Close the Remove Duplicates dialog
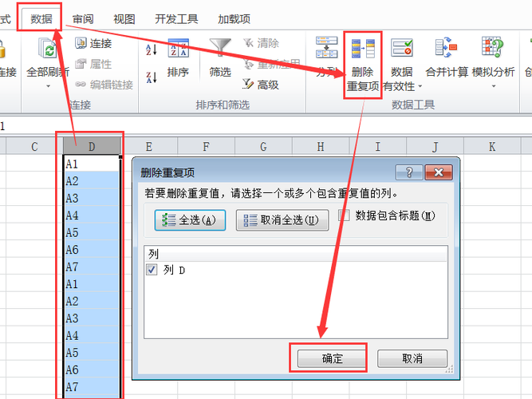This screenshot has height=399, width=532. click(439, 172)
